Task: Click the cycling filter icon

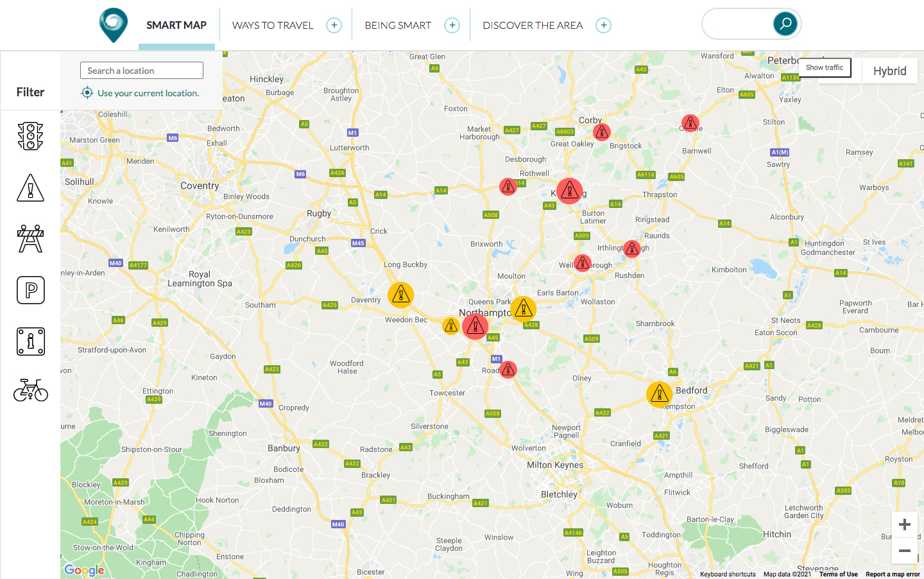Action: pos(30,390)
